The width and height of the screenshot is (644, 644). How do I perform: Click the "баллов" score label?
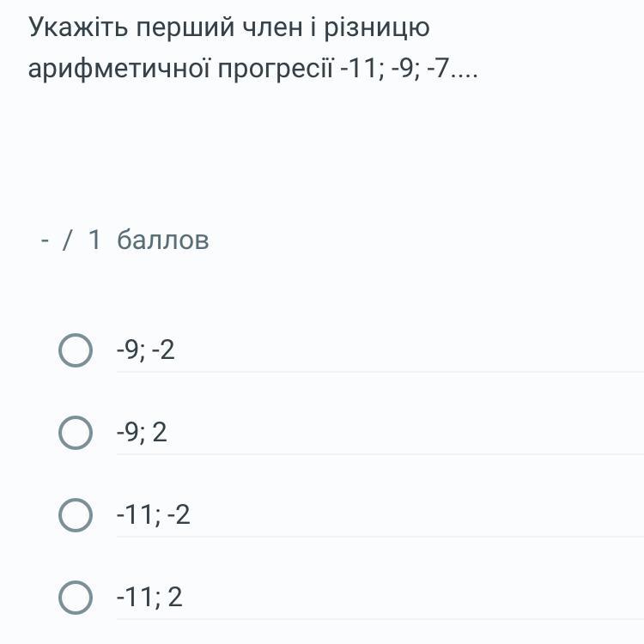[x=163, y=240]
